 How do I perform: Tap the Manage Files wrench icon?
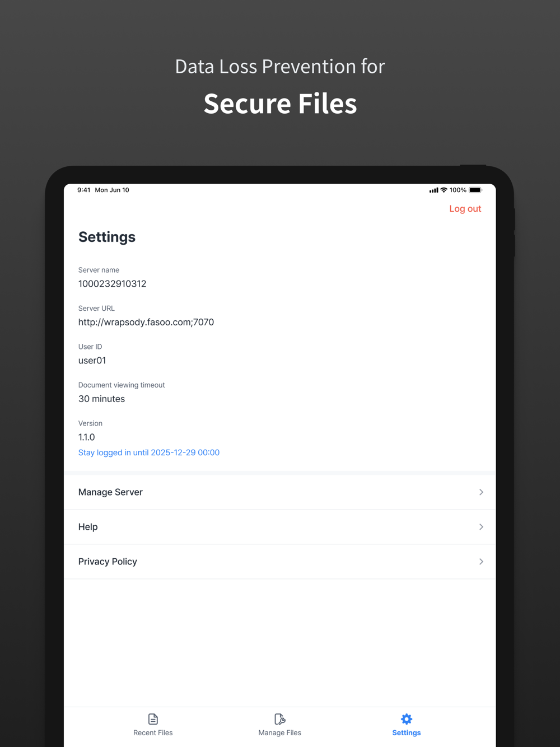pos(279,719)
